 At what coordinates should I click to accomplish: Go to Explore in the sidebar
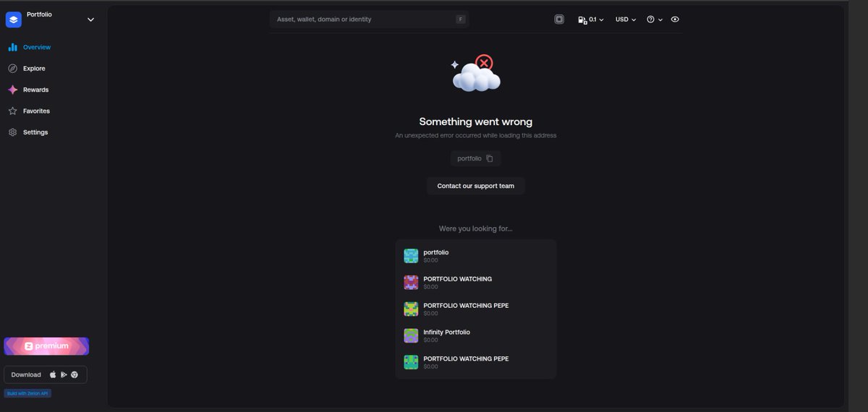[27, 69]
